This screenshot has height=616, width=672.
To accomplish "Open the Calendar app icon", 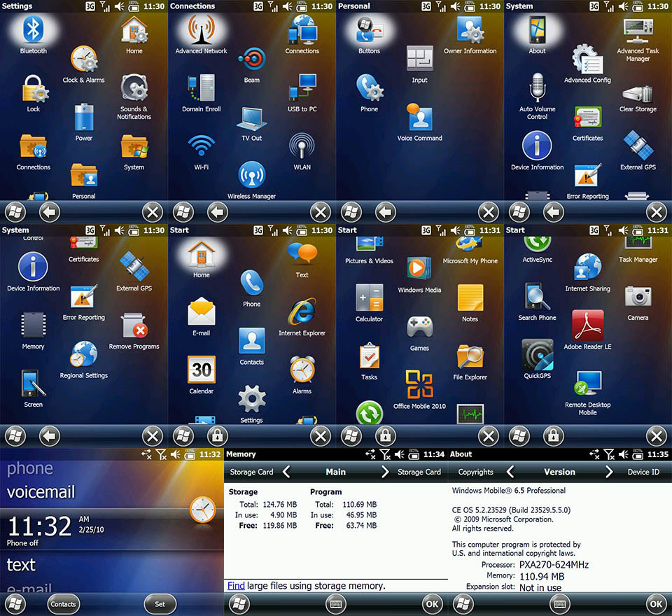I will coord(202,370).
